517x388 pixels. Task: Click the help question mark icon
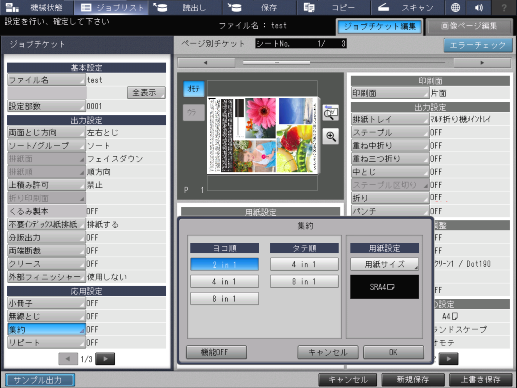(504, 7)
